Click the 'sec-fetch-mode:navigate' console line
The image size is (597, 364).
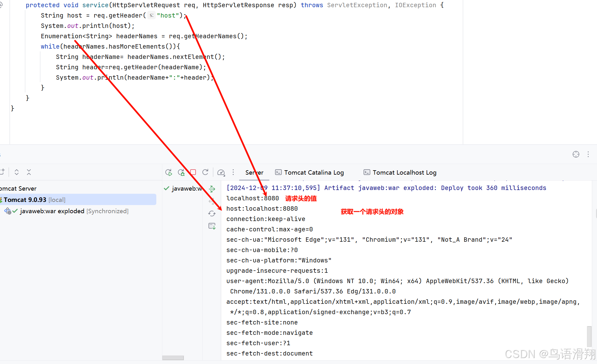pyautogui.click(x=270, y=333)
